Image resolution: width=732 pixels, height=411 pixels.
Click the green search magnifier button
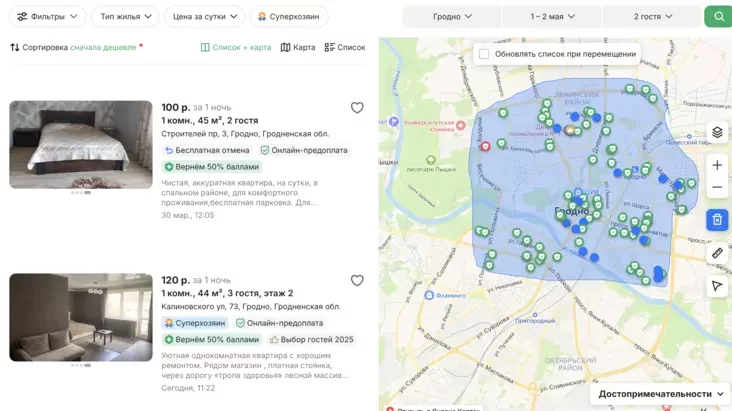pyautogui.click(x=717, y=16)
